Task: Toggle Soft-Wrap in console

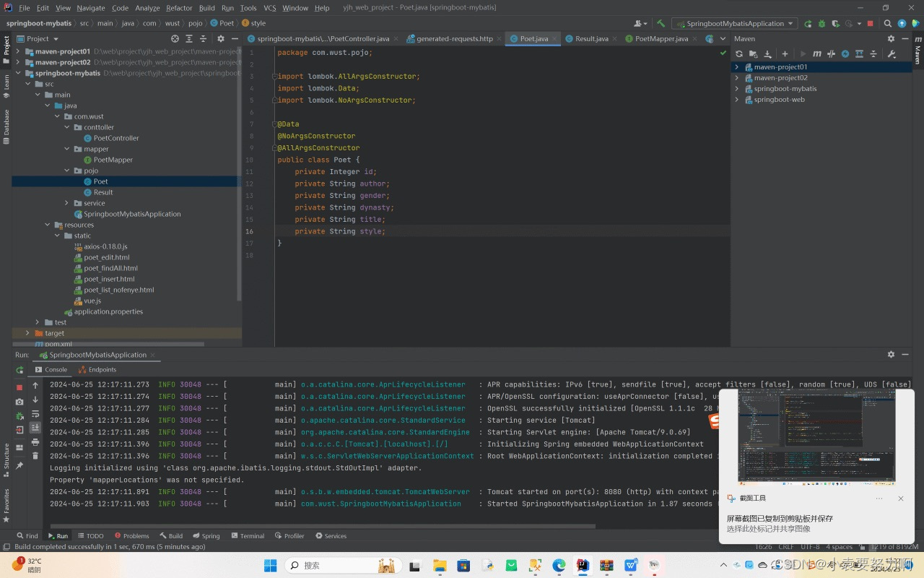Action: tap(35, 413)
